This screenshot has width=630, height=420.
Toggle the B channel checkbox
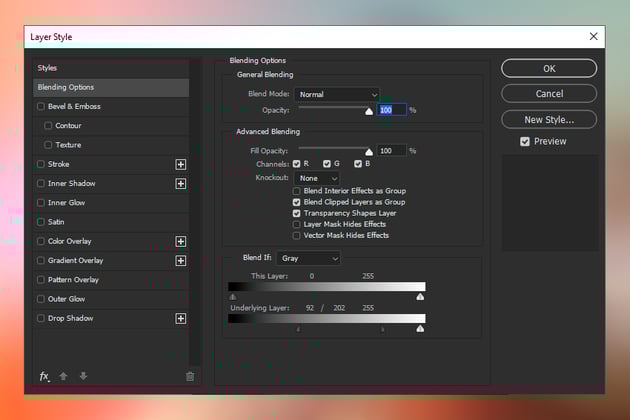pos(358,164)
